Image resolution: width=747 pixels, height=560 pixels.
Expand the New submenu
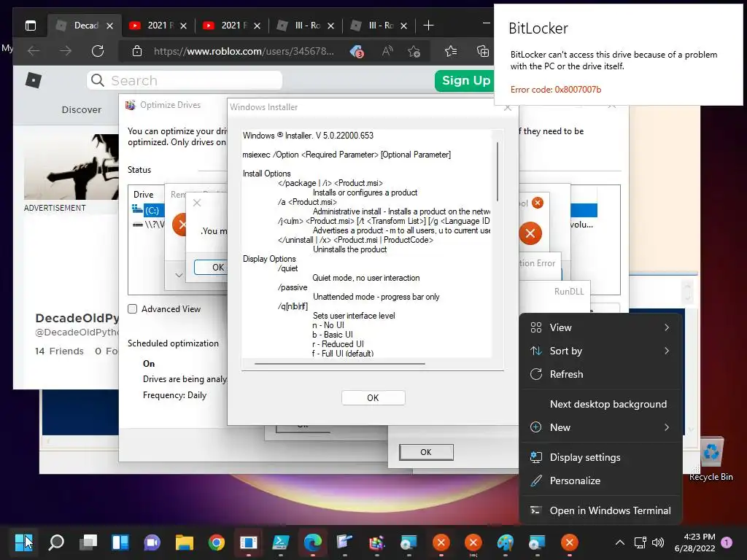[x=600, y=427]
